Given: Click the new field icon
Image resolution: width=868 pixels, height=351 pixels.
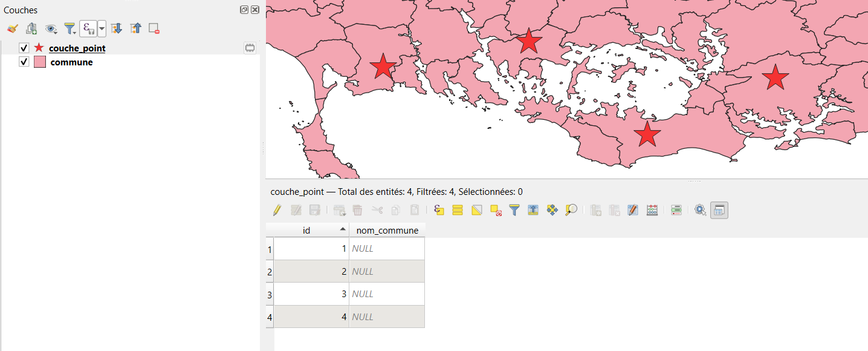Looking at the screenshot, I should [596, 210].
